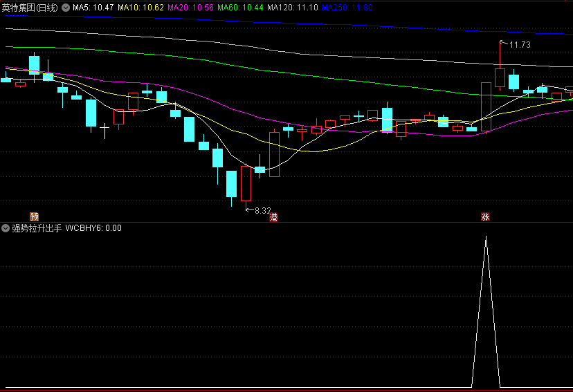Screen dimensions: 573x392
Task: Click the 港 marker icon
Action: coord(273,218)
